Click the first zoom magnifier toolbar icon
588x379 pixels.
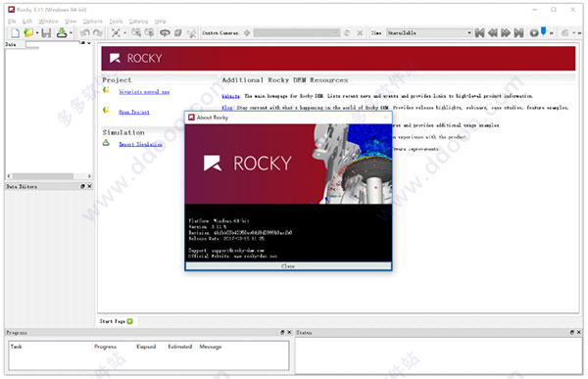point(136,33)
